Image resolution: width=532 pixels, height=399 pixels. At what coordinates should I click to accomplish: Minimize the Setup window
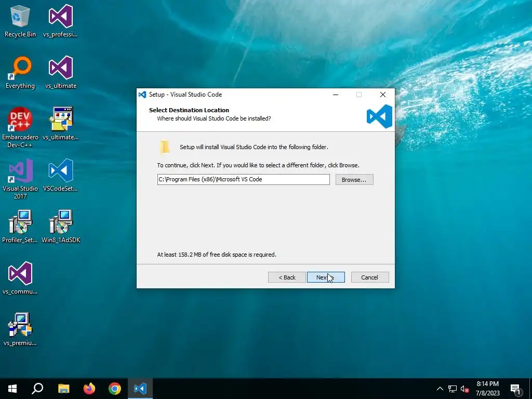pos(336,95)
